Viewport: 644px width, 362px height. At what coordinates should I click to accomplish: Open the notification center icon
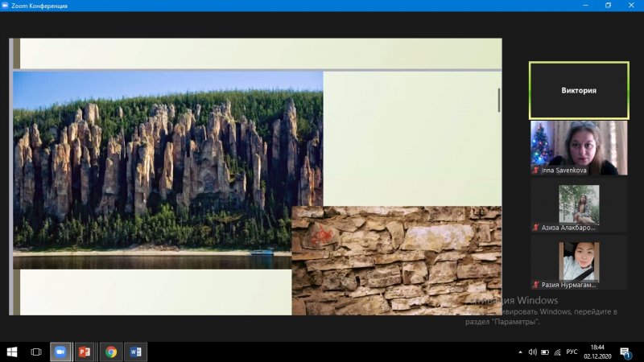tap(625, 352)
